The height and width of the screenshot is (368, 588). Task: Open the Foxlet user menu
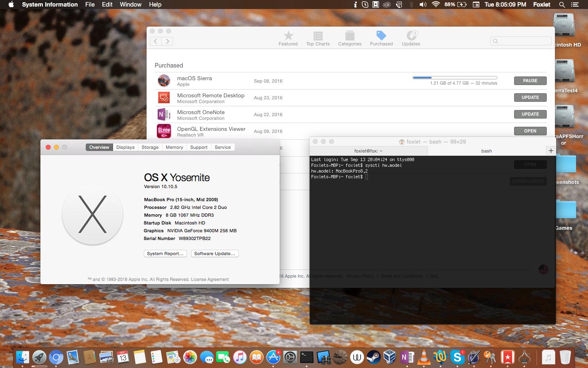[541, 4]
